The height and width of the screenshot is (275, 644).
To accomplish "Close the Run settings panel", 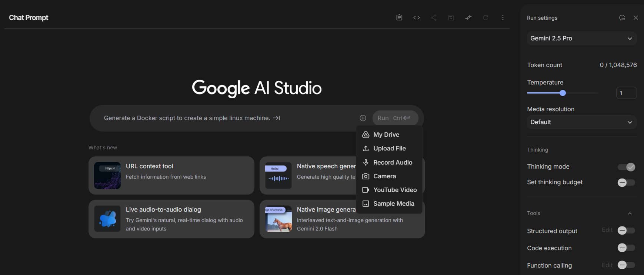I will click(x=636, y=18).
